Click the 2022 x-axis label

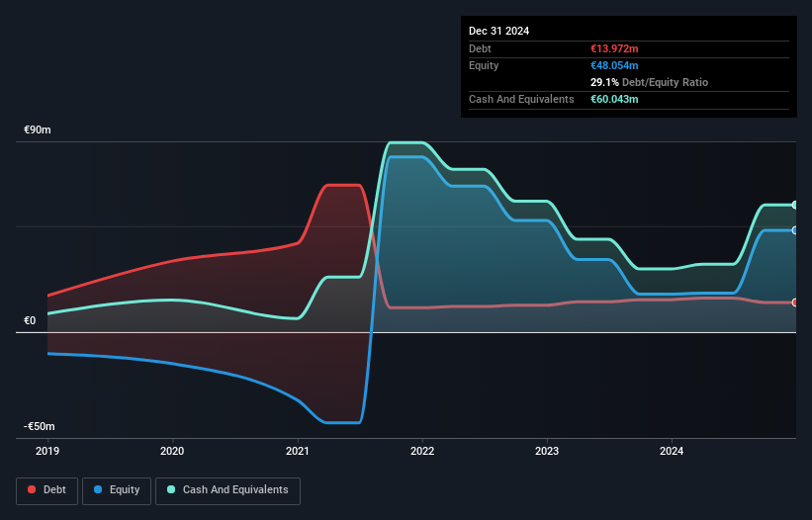coord(422,451)
